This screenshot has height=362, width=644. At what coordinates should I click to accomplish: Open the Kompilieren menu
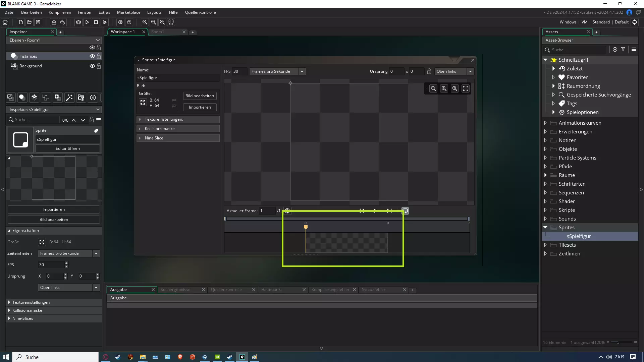(x=60, y=12)
